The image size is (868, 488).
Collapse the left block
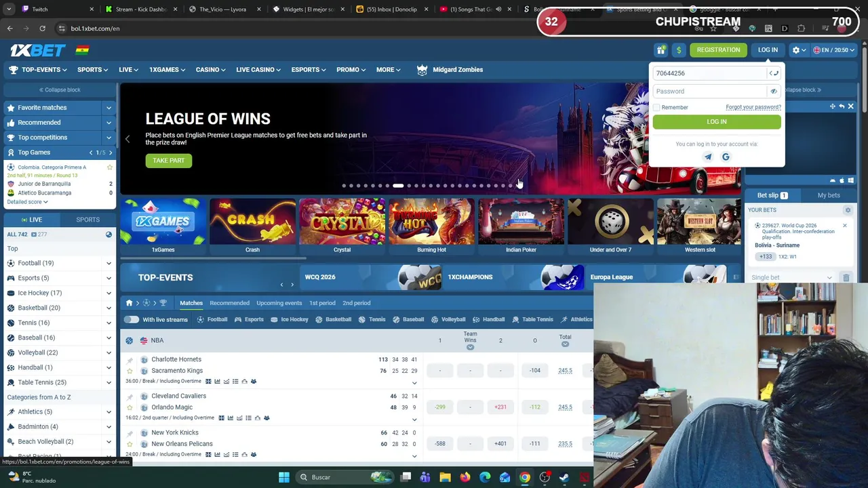tap(60, 89)
